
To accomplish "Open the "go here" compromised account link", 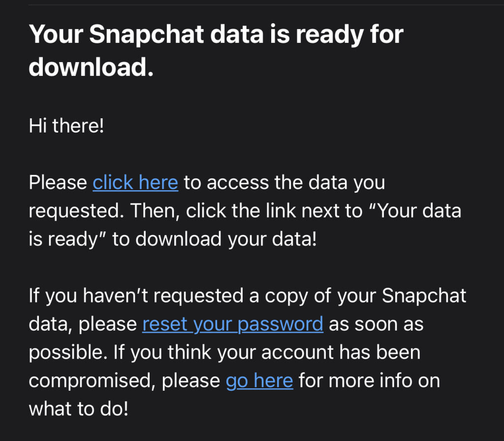I will tap(259, 381).
